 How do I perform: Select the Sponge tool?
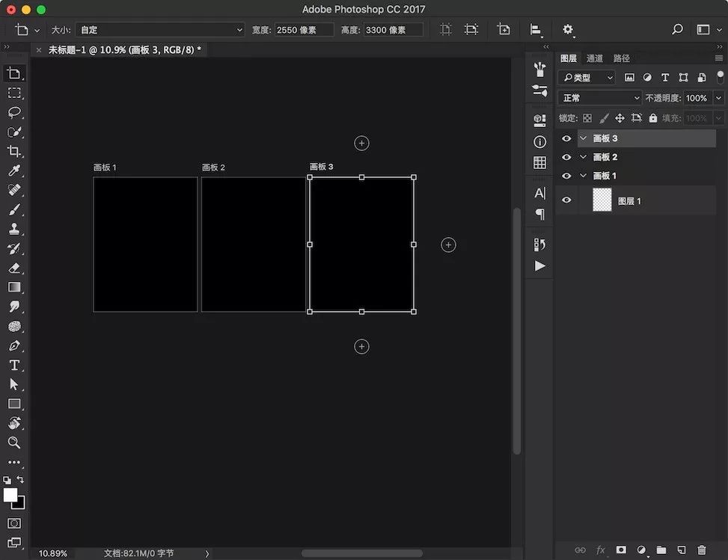[x=14, y=326]
